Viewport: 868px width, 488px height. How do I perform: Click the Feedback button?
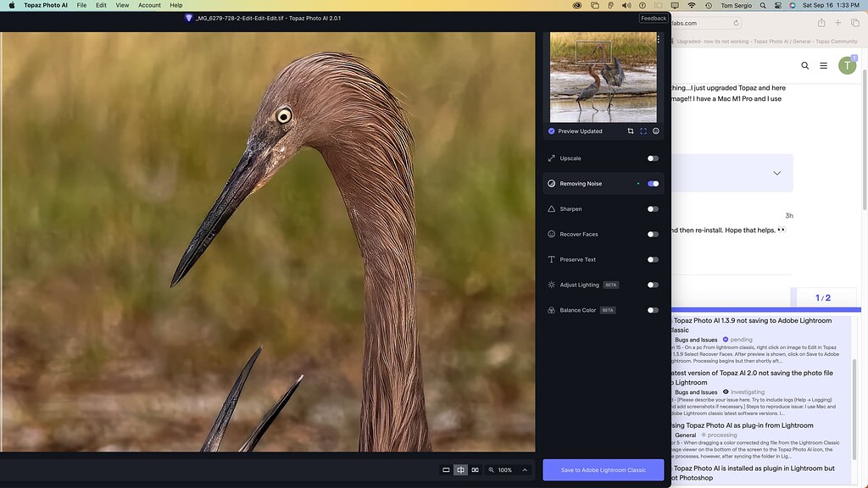(x=654, y=18)
